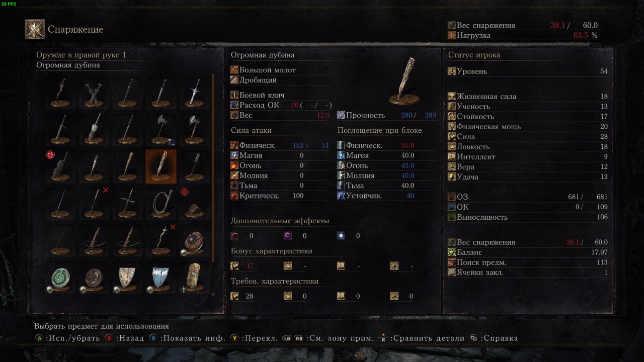The width and height of the screenshot is (644, 362).
Task: Click the Y Перекл. toggle prompt
Action: click(x=254, y=338)
